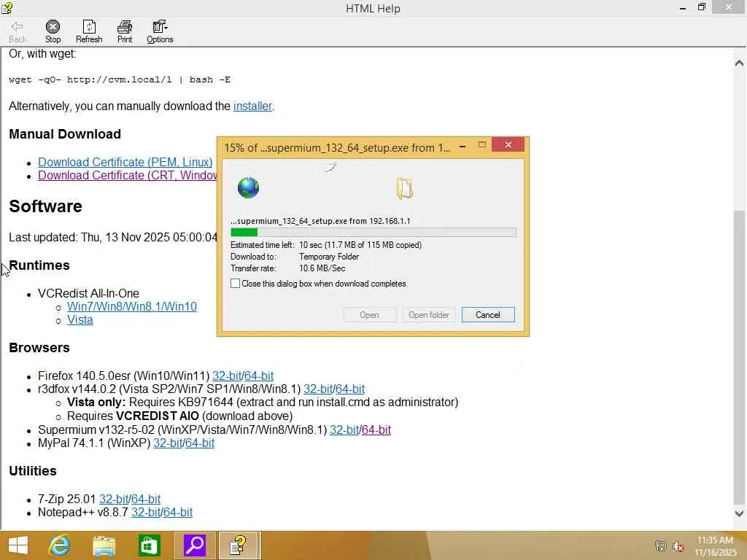Click the 'Transfer rate: 10.6 MB/Sec' text

tap(287, 268)
